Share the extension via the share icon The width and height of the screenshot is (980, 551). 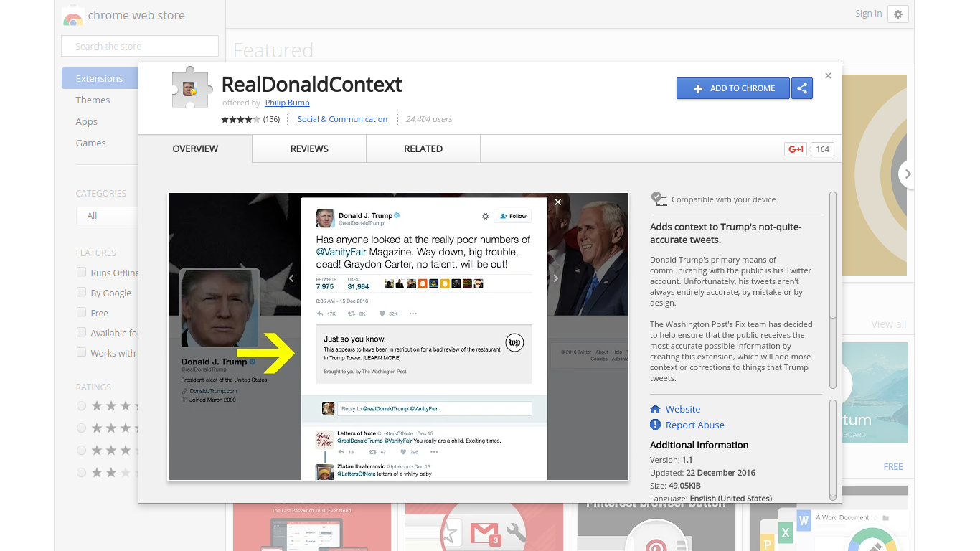[x=802, y=88]
